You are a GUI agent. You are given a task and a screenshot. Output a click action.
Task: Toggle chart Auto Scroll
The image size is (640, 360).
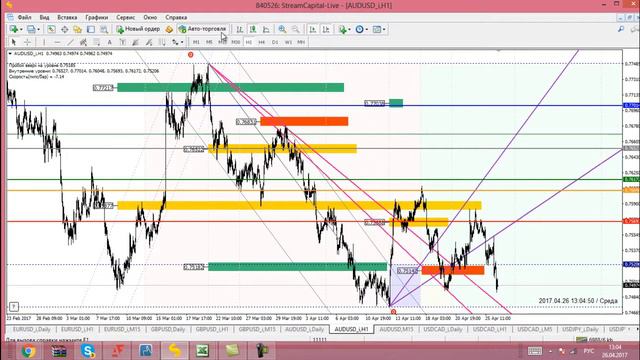pyautogui.click(x=313, y=29)
